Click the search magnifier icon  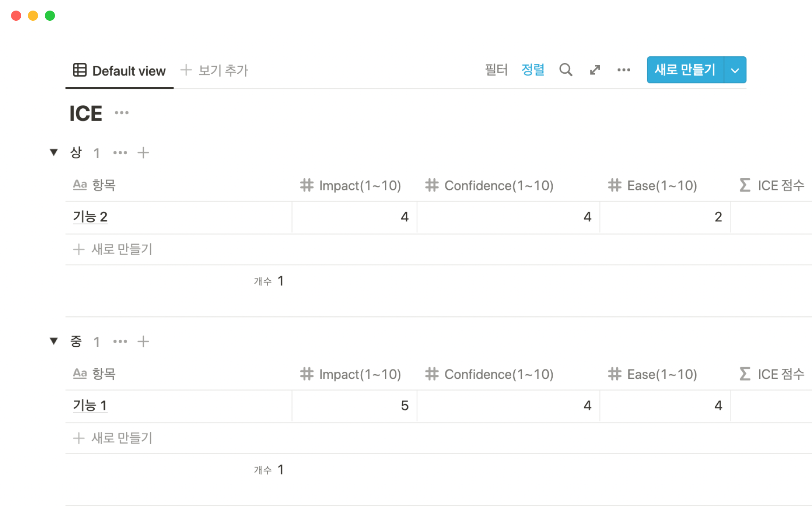(x=565, y=70)
